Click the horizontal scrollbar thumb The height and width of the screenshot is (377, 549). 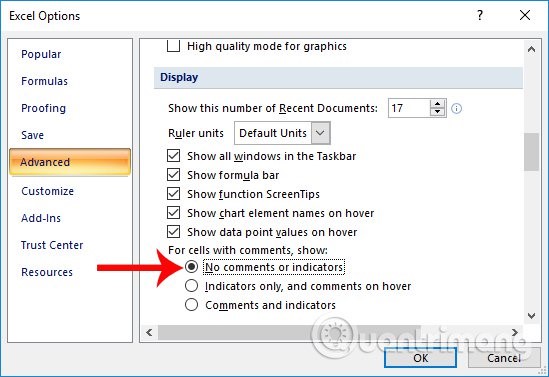[x=289, y=332]
